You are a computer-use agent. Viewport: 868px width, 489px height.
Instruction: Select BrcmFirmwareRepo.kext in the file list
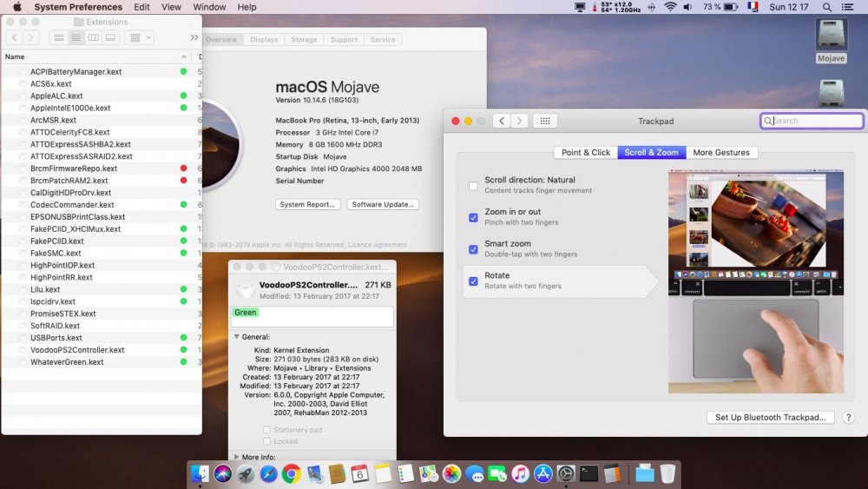pyautogui.click(x=102, y=169)
